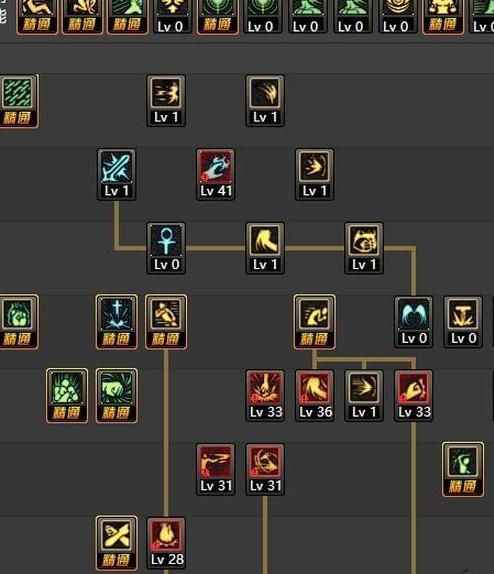This screenshot has width=494, height=574.
Task: Select the blue cross impact mastered skill
Action: 116,322
